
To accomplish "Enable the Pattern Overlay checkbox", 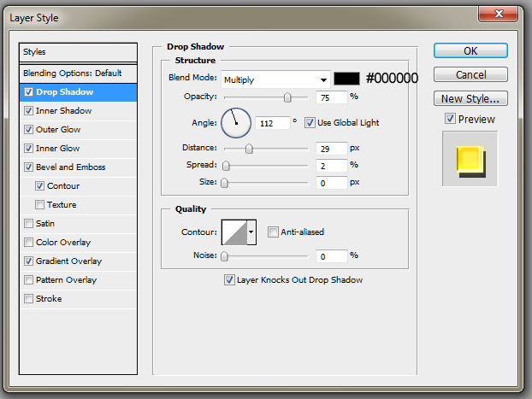I will pos(28,279).
